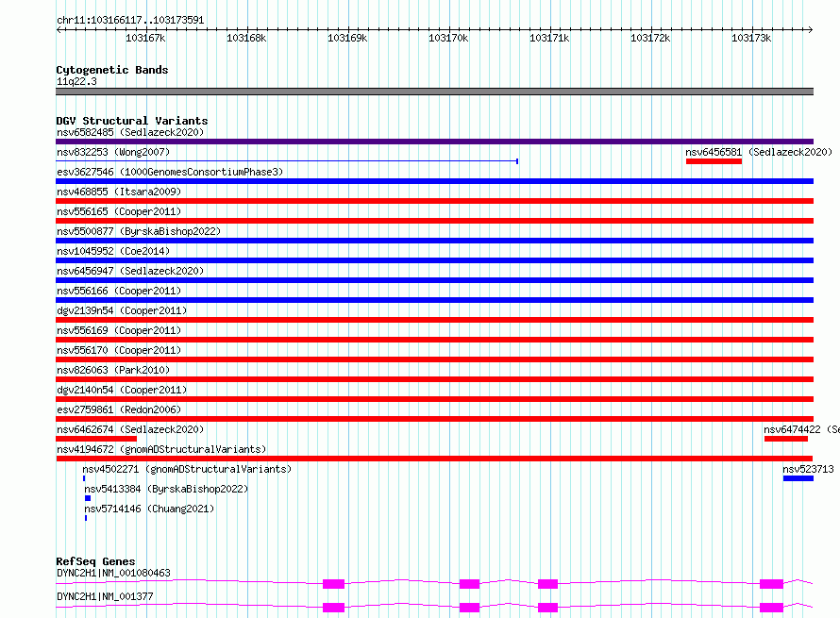Click the 103167k ruler tick label
This screenshot has height=618, width=840.
click(x=145, y=38)
